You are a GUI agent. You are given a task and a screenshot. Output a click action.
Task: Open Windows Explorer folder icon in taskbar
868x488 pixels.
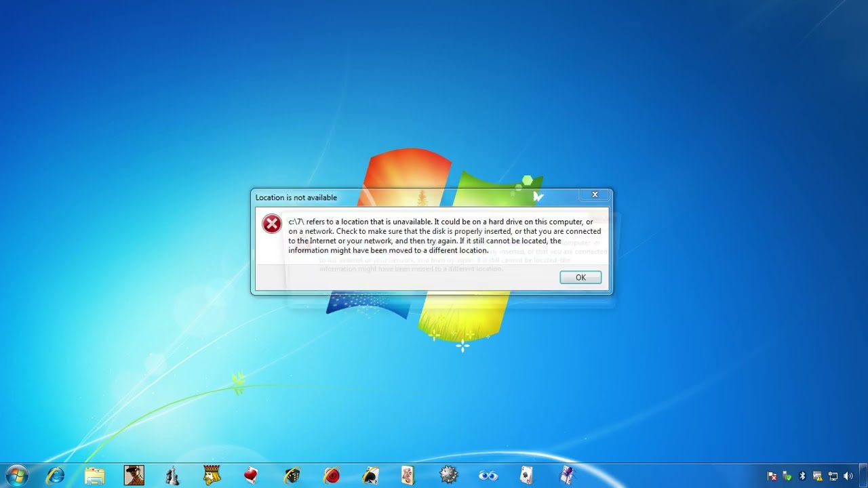94,476
